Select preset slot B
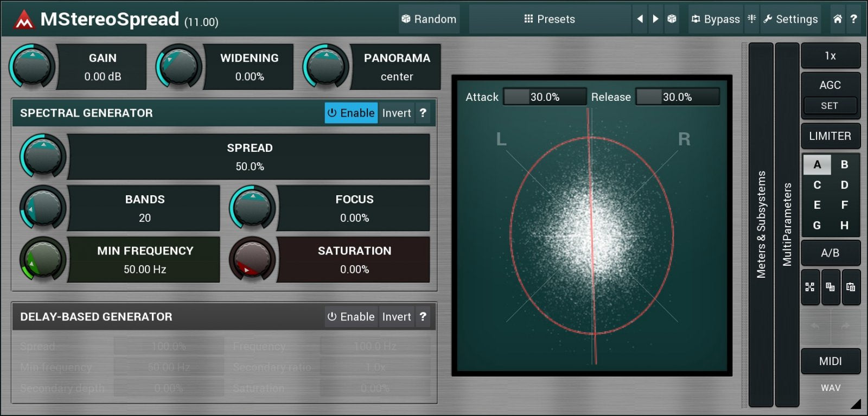This screenshot has height=416, width=868. tap(844, 164)
